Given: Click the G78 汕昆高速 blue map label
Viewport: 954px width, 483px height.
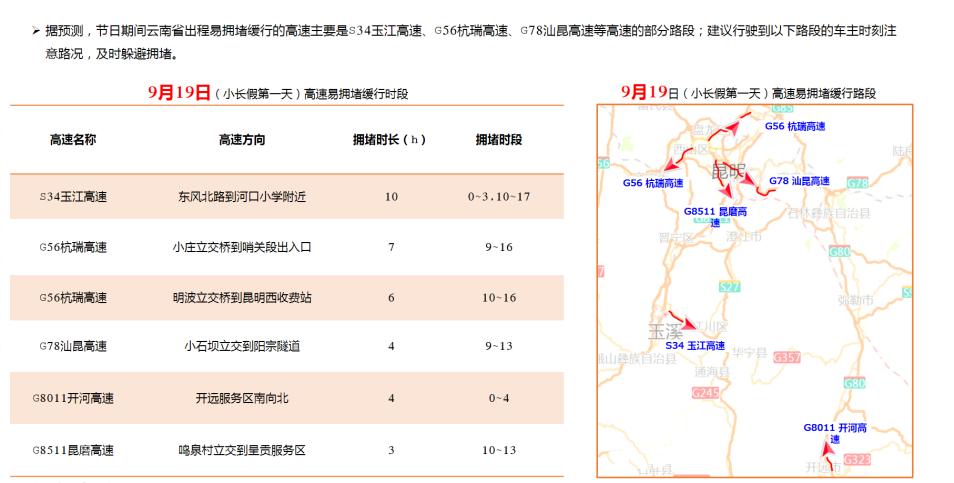Looking at the screenshot, I should point(799,181).
